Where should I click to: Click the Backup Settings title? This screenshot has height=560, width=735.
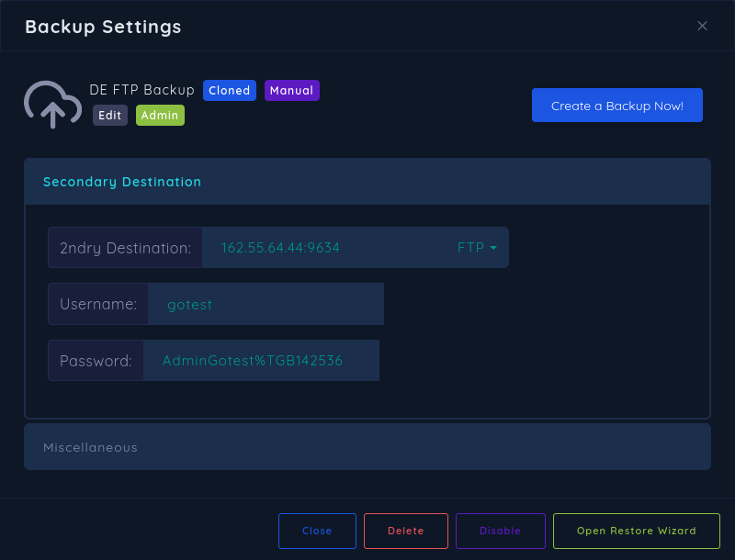(x=103, y=27)
